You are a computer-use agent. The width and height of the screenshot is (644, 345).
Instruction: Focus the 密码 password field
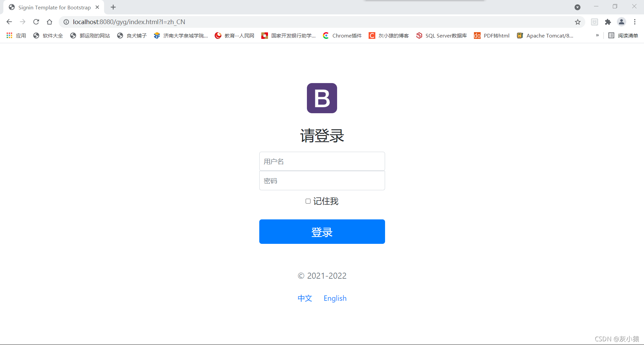coord(322,181)
